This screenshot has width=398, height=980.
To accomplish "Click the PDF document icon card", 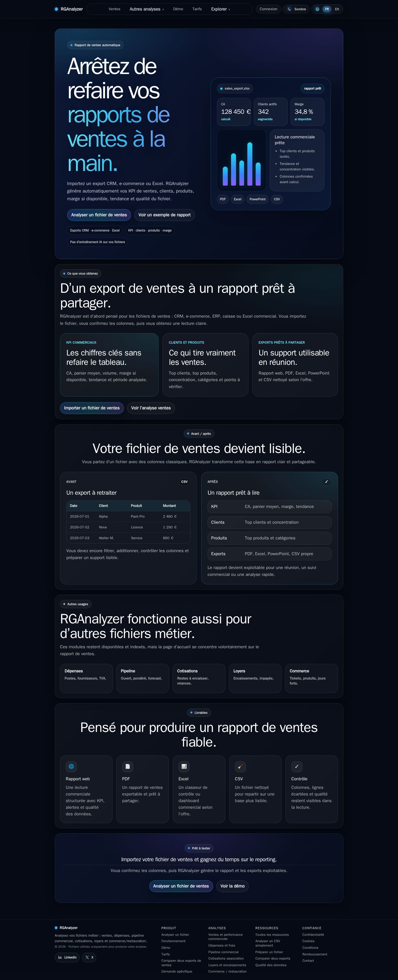I will point(127,766).
